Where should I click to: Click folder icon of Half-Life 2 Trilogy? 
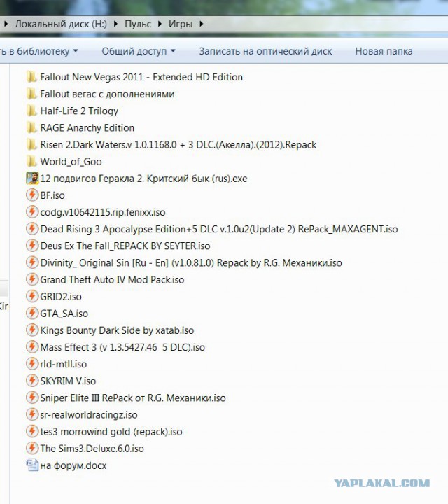pos(31,111)
